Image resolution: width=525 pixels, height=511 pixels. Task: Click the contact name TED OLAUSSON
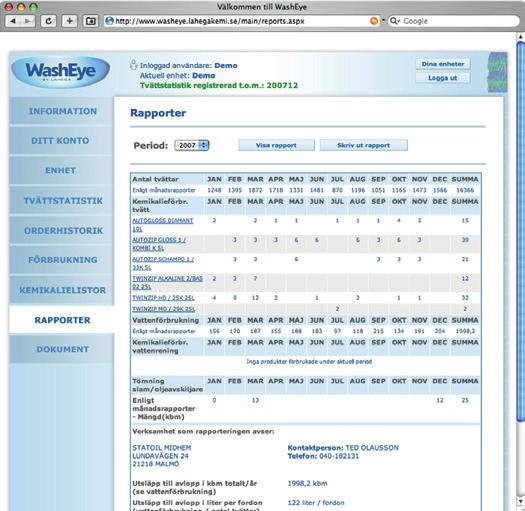[372, 448]
